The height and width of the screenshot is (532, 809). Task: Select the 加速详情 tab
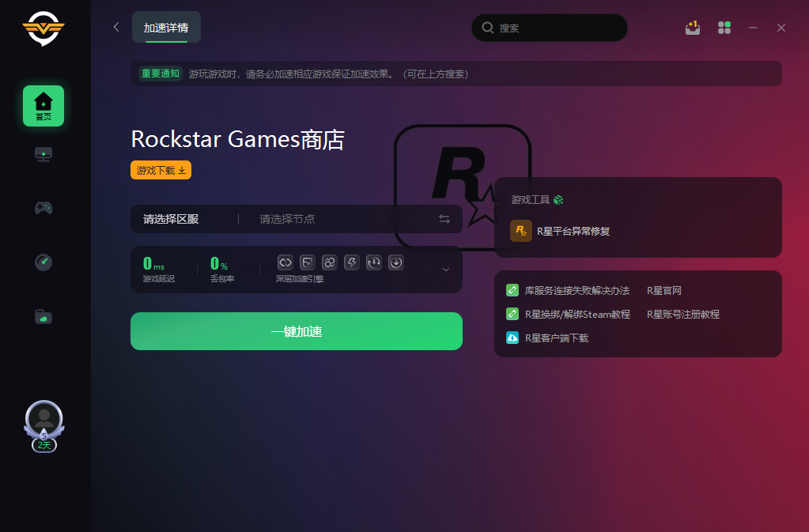166,28
